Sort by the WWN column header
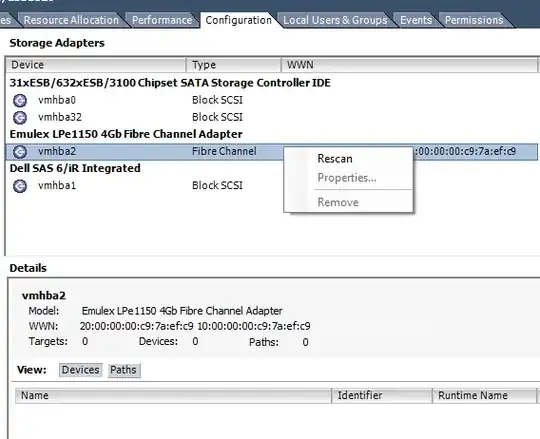The height and width of the screenshot is (439, 540). tap(409, 65)
